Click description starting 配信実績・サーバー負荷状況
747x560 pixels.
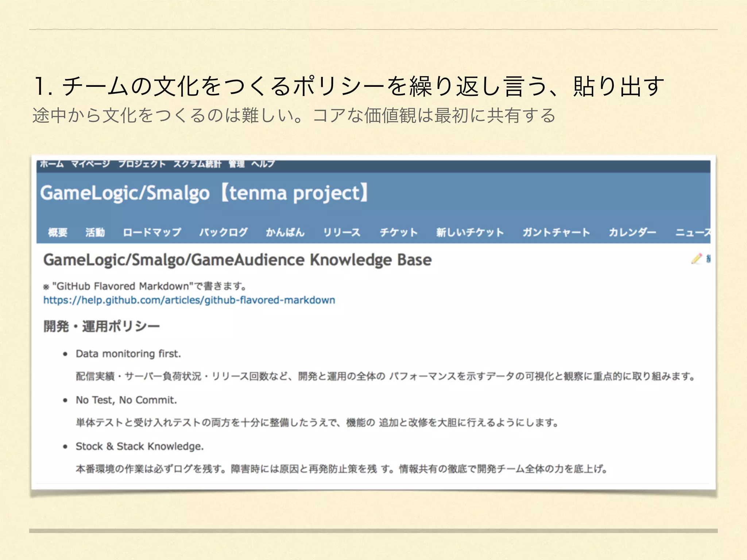click(x=386, y=376)
